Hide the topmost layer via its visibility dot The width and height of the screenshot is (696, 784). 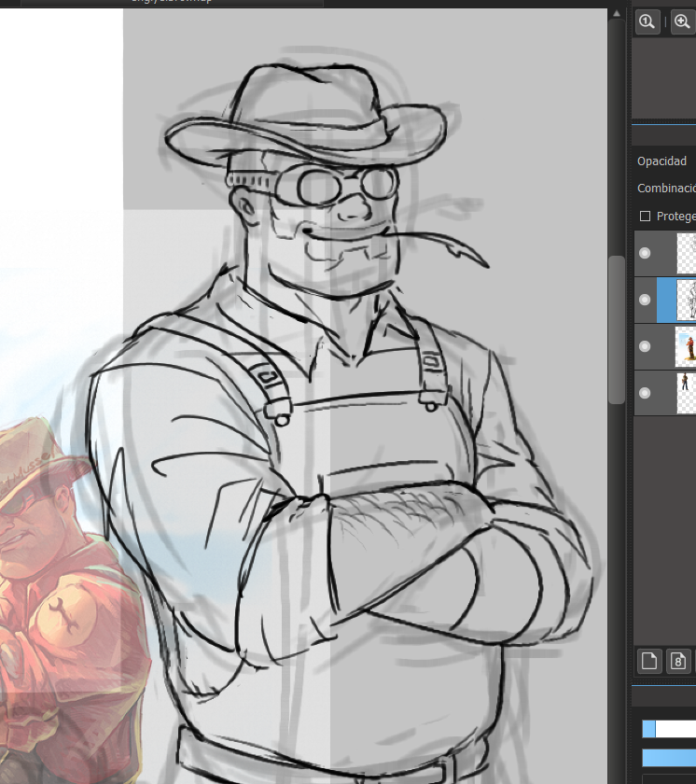pyautogui.click(x=645, y=253)
